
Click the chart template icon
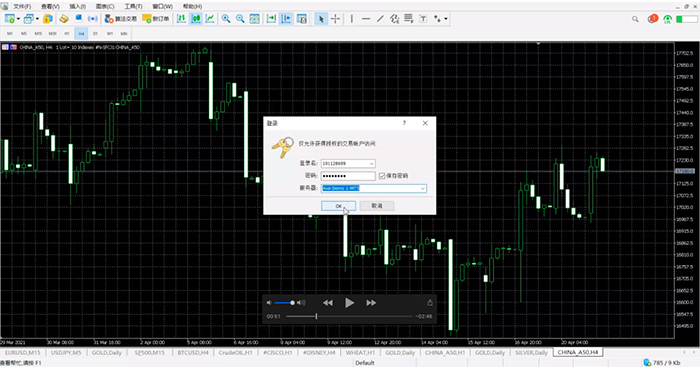coord(302,19)
